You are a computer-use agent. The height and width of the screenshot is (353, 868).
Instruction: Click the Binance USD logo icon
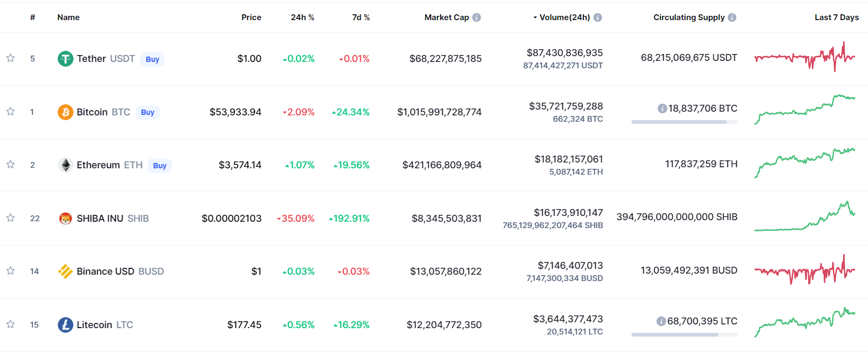65,271
